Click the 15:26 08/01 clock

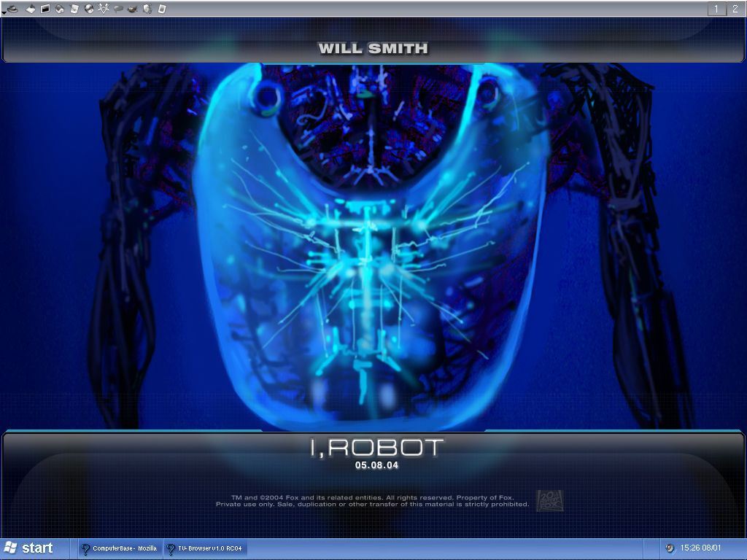click(x=700, y=548)
